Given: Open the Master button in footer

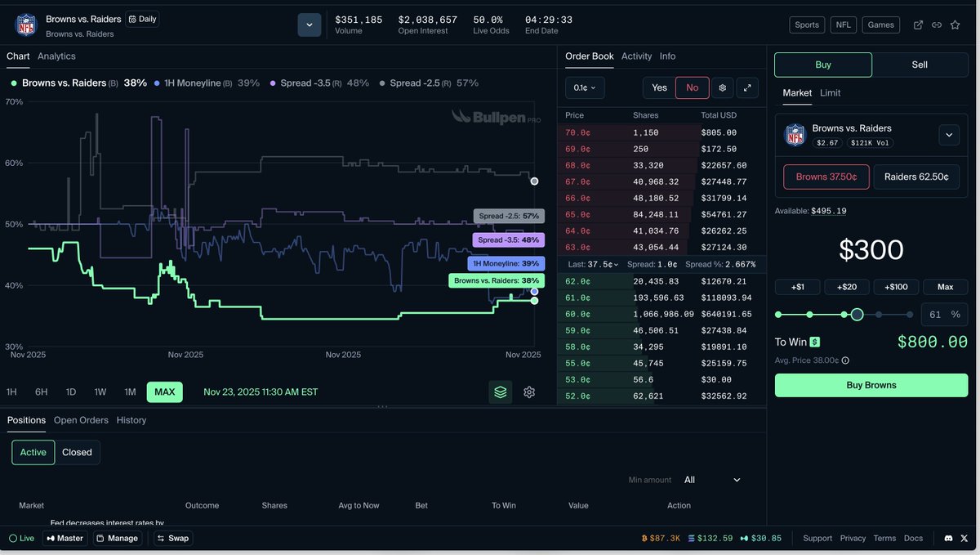Looking at the screenshot, I should [x=65, y=538].
